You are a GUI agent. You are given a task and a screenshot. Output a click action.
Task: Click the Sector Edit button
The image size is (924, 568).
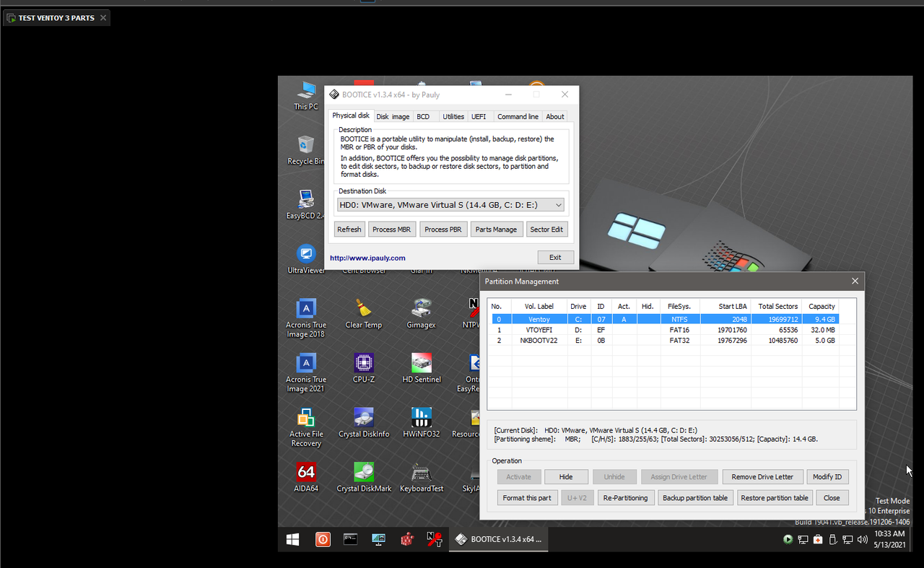tap(546, 230)
